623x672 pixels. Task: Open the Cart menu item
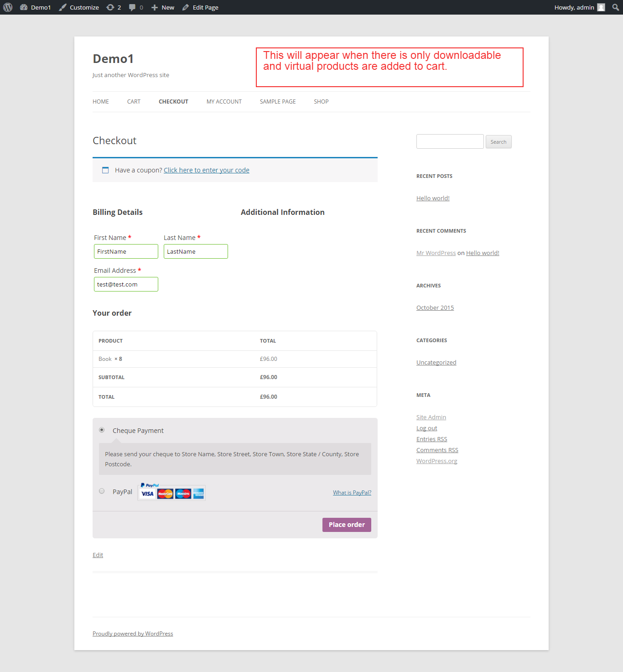[134, 102]
